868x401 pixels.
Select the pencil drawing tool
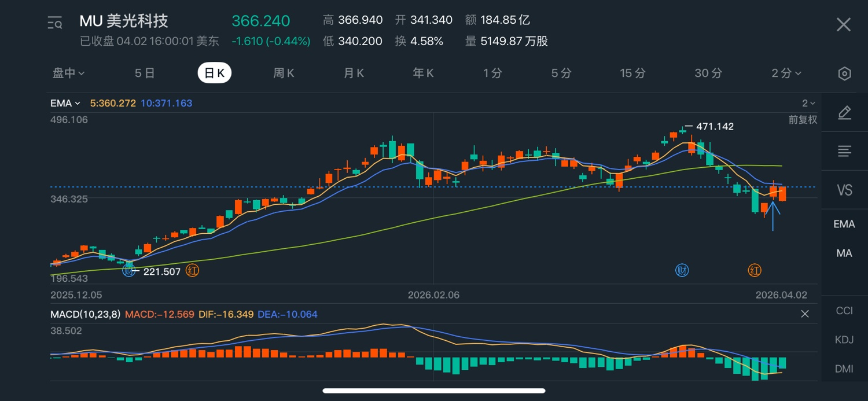pyautogui.click(x=844, y=113)
